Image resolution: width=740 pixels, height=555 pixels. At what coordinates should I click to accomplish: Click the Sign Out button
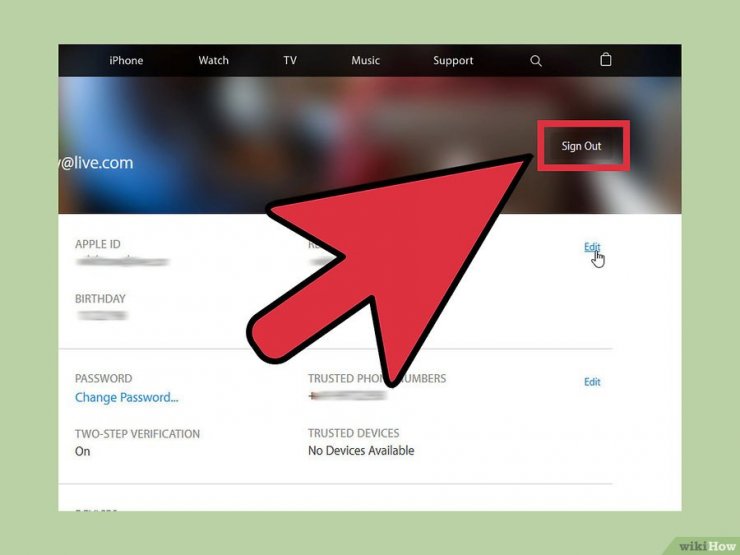pos(583,146)
